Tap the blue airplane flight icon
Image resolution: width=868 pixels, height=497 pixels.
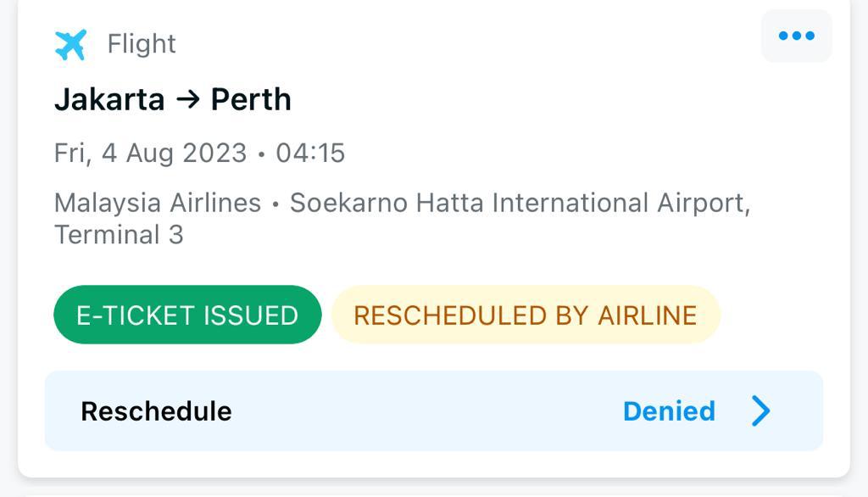(x=70, y=44)
